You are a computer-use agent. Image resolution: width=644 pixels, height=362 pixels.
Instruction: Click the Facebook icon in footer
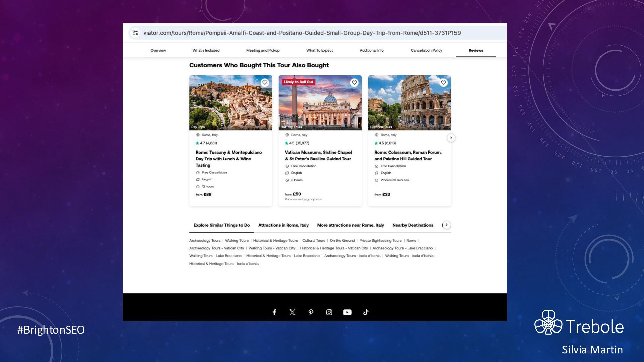click(274, 312)
